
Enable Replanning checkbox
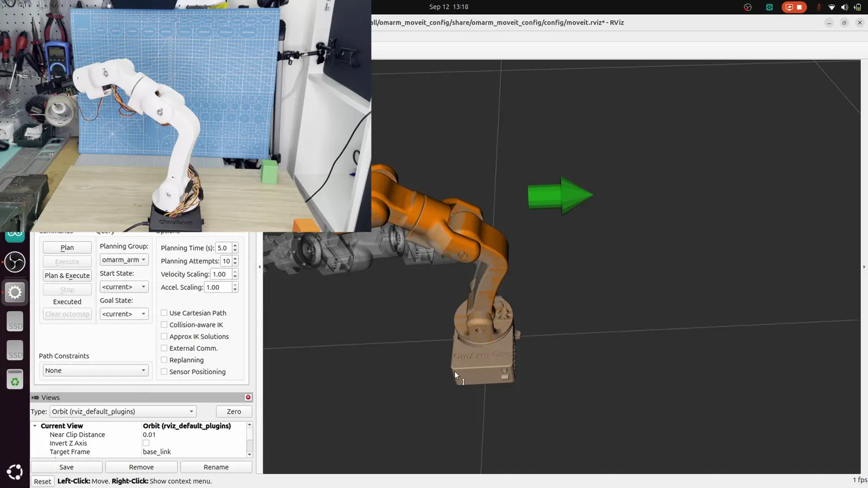[x=164, y=360]
